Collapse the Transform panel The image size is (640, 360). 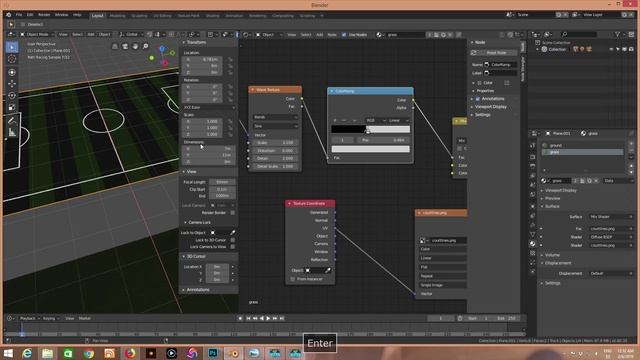pyautogui.click(x=196, y=42)
